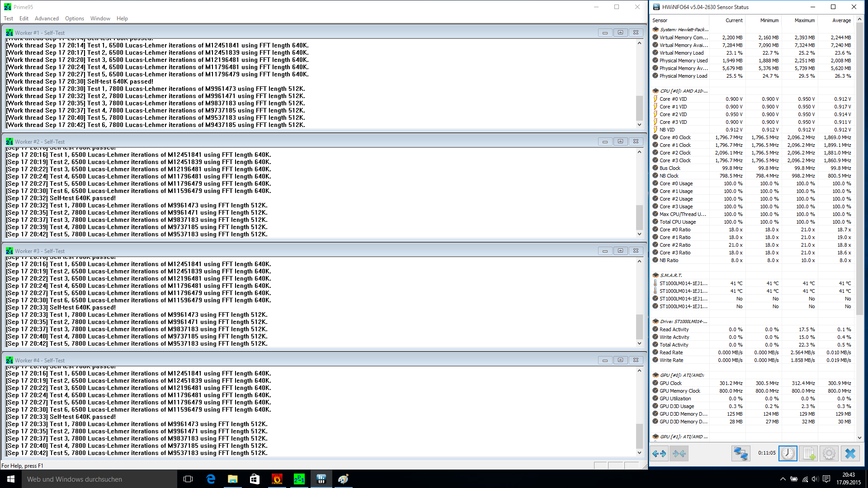
Task: Open the Advanced menu
Action: click(47, 19)
